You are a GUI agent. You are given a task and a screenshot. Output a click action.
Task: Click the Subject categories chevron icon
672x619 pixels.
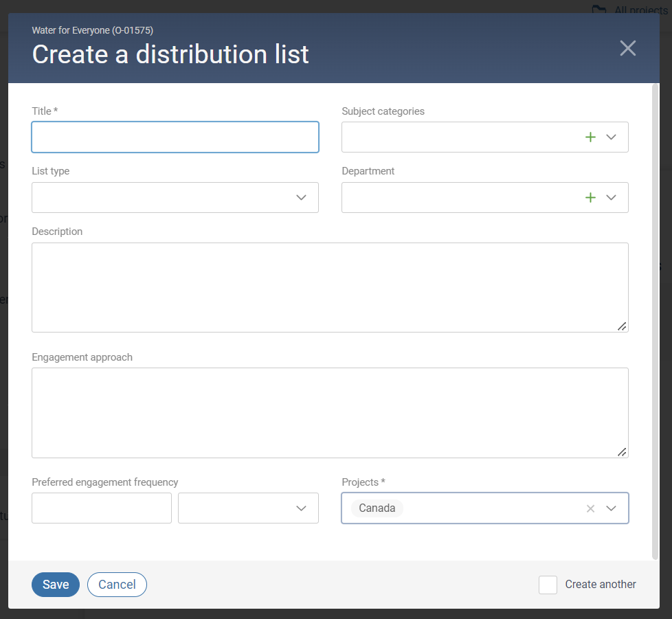(x=611, y=137)
